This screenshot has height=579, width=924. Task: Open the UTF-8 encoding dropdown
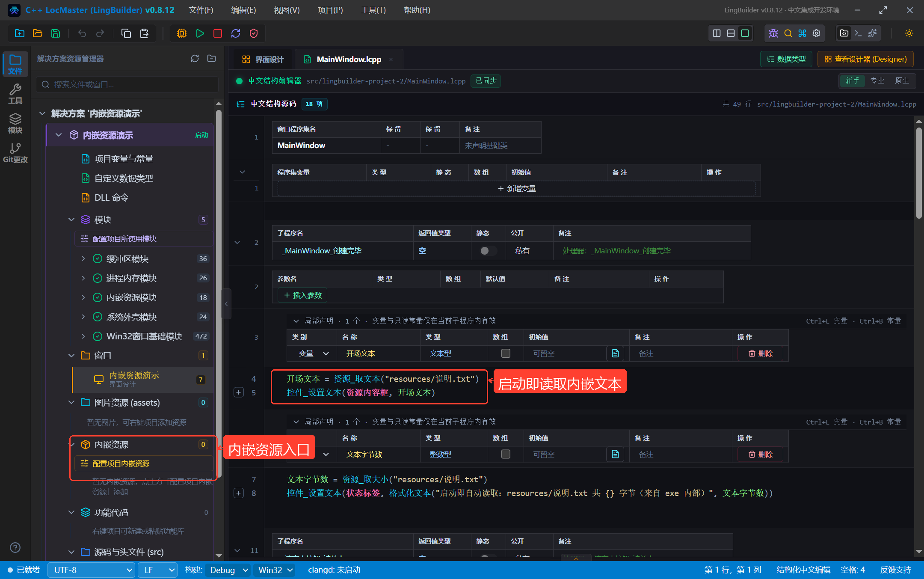click(92, 570)
